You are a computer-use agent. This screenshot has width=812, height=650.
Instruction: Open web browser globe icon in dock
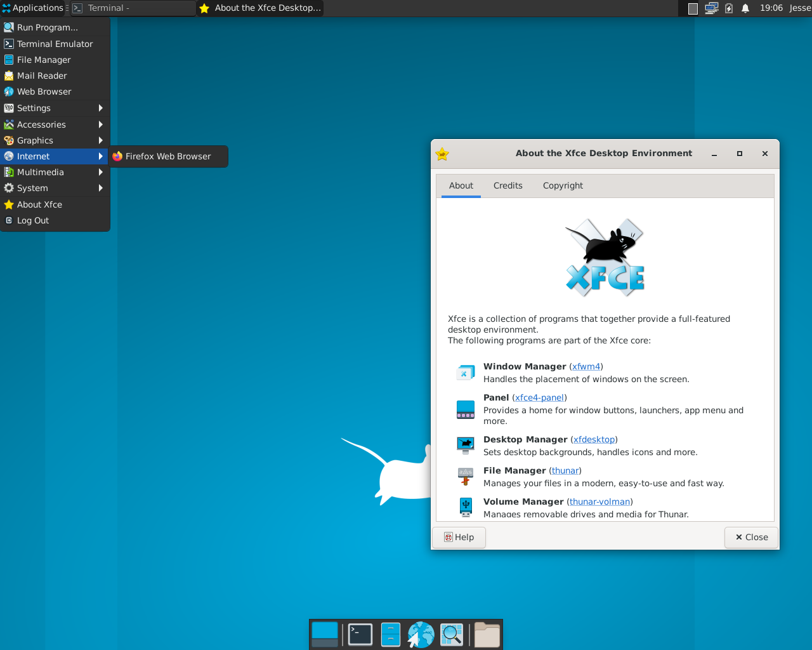tap(421, 634)
